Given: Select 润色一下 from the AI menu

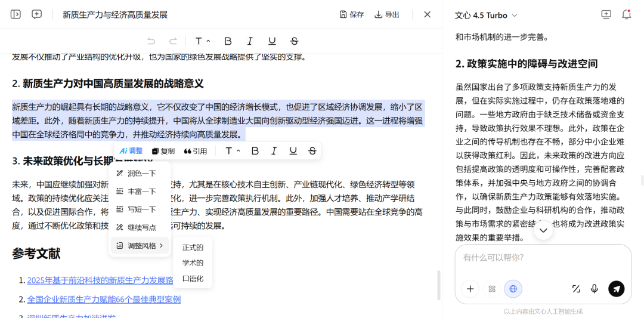Looking at the screenshot, I should tap(140, 173).
